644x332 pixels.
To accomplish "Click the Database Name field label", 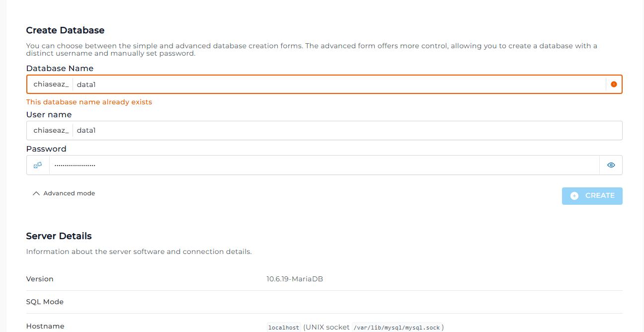I will pos(60,69).
